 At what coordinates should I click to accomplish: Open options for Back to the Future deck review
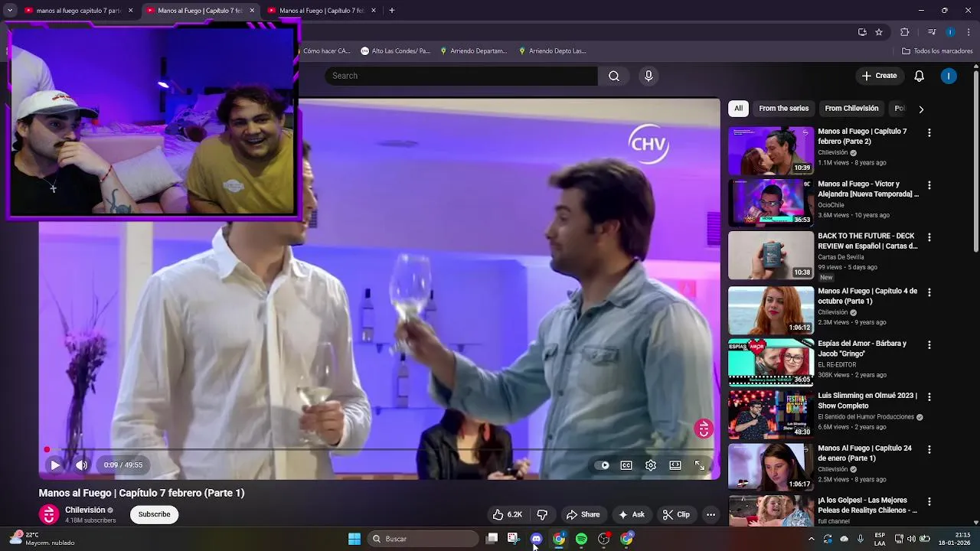929,237
